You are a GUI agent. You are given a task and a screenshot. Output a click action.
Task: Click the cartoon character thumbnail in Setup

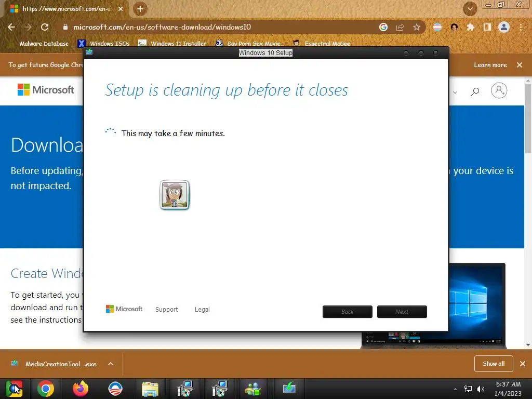tap(175, 195)
